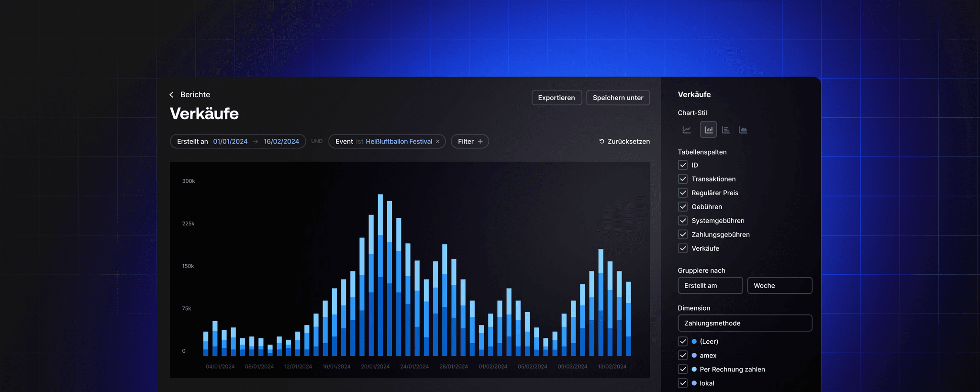Toggle the Regulärer Preis column checkbox
Viewport: 980px width, 392px height.
(x=683, y=193)
